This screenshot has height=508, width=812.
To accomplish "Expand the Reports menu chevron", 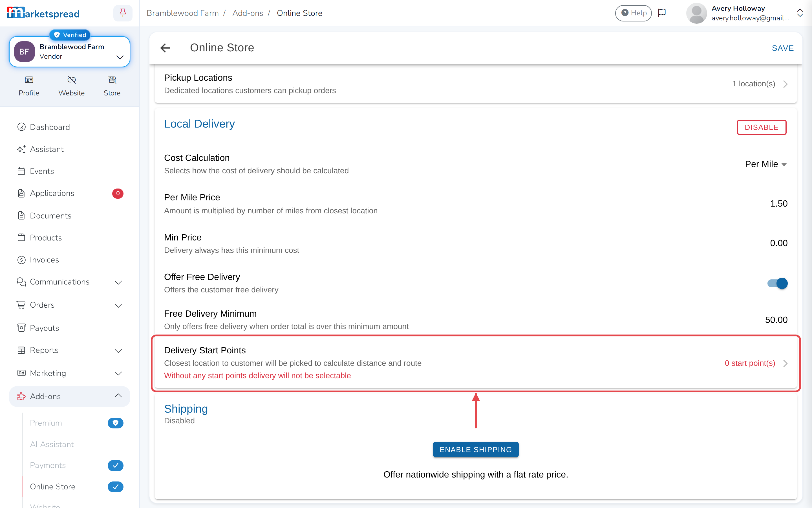I will coord(118,351).
